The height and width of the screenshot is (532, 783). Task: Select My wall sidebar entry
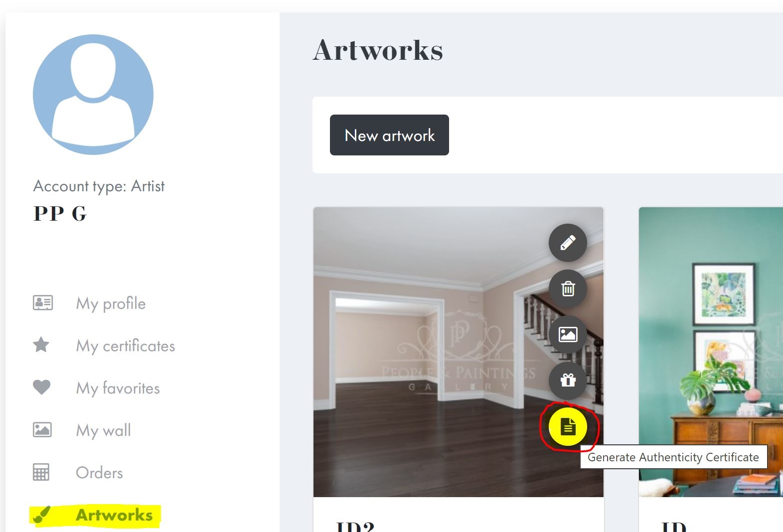[x=104, y=430]
